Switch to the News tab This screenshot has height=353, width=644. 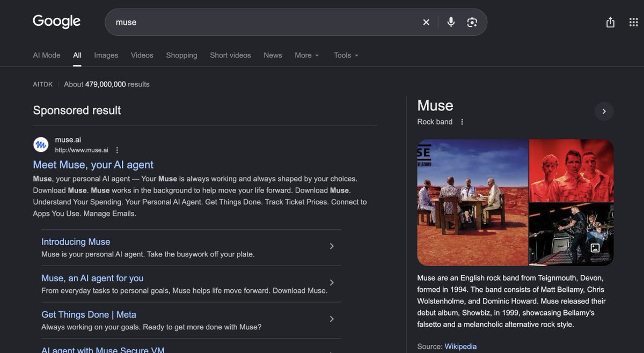[273, 55]
